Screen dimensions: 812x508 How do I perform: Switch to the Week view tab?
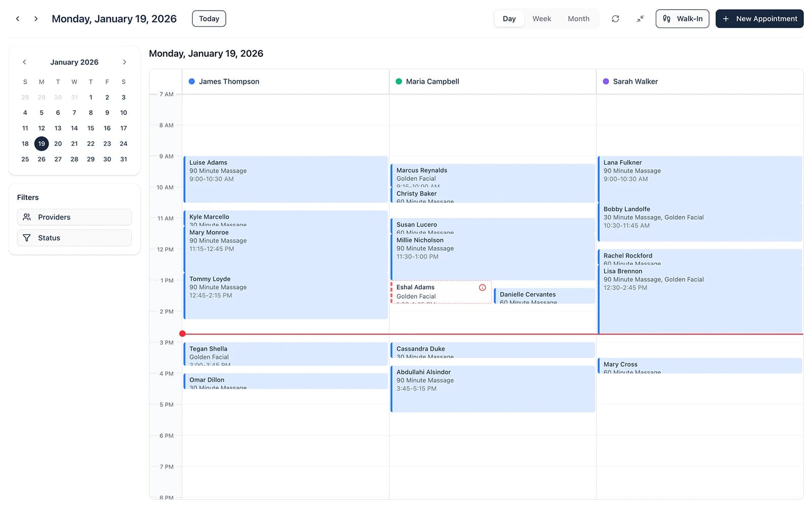pos(542,18)
